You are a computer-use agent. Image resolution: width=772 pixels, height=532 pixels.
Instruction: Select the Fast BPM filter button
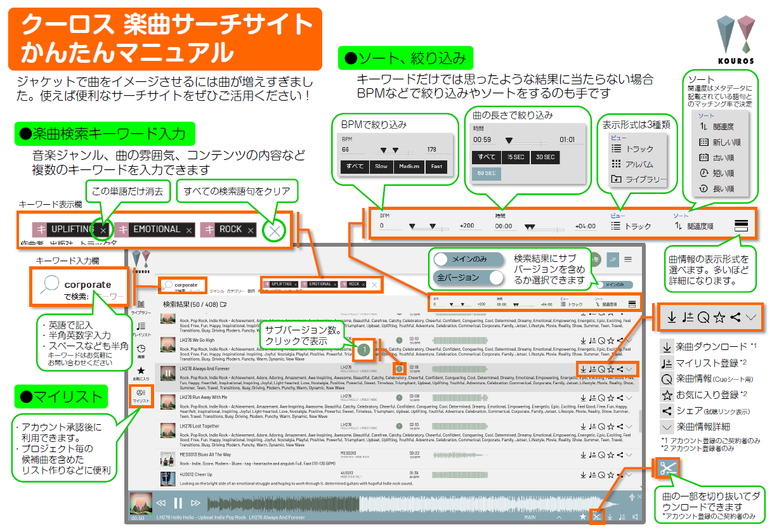[436, 167]
